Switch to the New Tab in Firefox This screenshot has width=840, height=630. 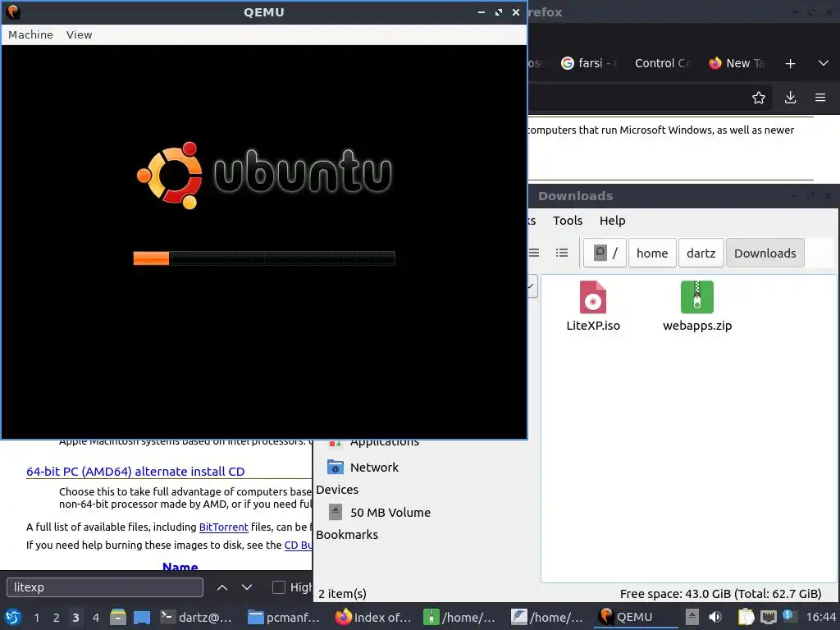click(737, 63)
